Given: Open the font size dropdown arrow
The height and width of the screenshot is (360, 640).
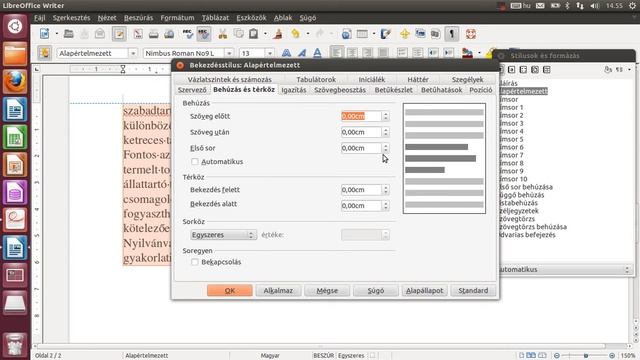Looking at the screenshot, I should 269,53.
